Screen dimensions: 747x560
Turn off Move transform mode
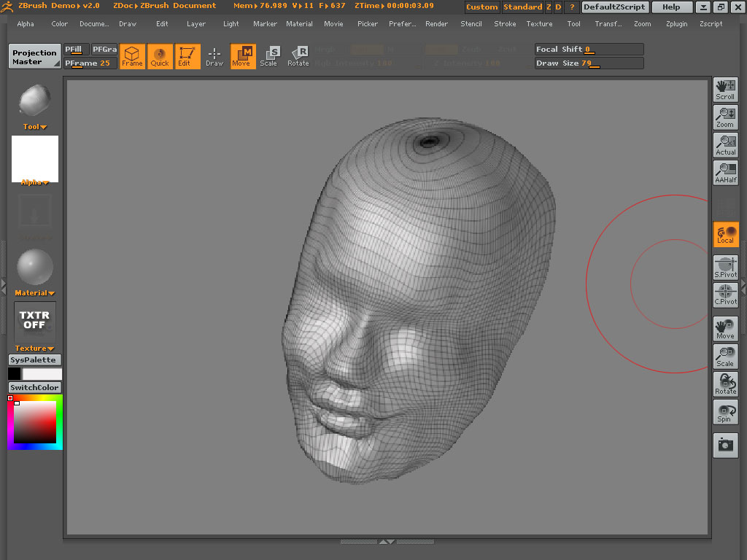(242, 55)
